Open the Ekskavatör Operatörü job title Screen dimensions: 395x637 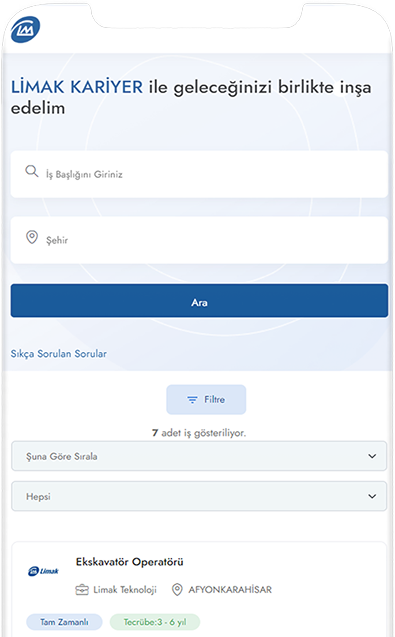click(129, 562)
